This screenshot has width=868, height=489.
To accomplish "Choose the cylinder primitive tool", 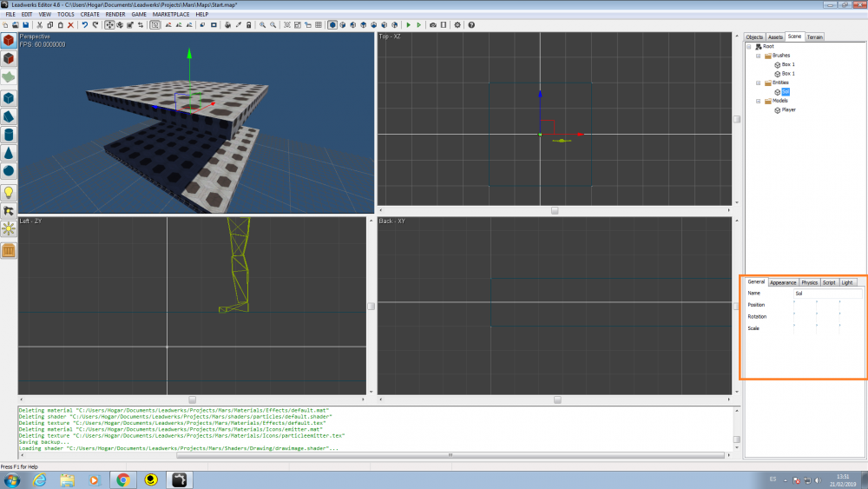I will [9, 135].
